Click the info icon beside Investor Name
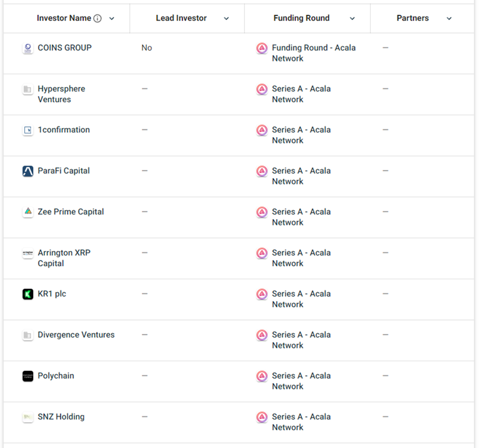The image size is (480, 448). click(x=97, y=18)
